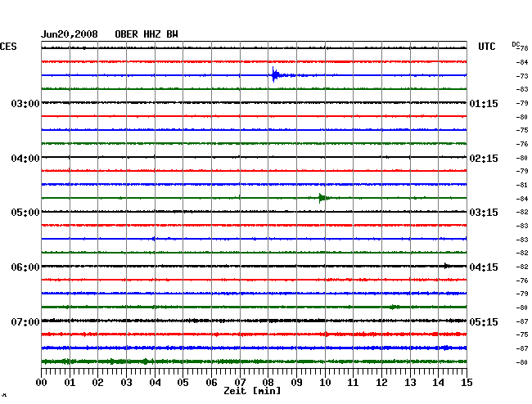
Task: Click the 01 minute axis tick label
Action: 70,382
